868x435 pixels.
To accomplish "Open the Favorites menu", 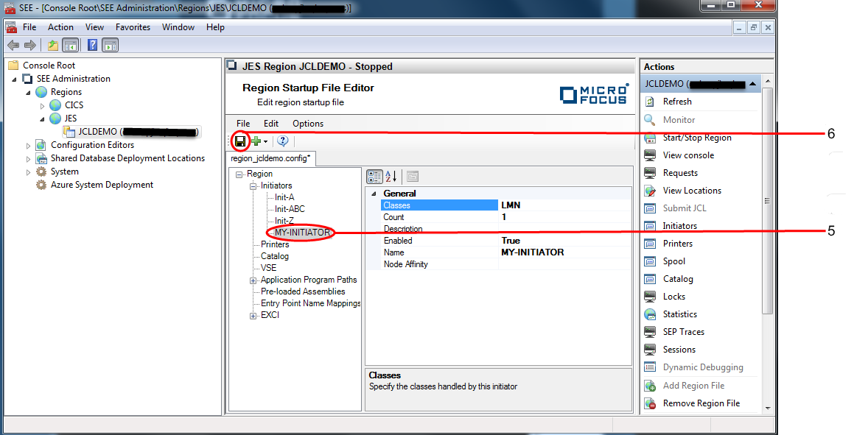I will coord(133,27).
